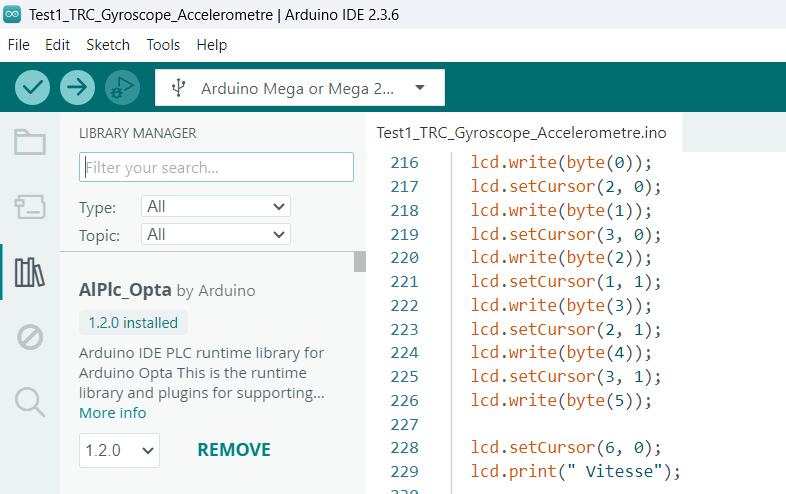
Task: Open the Sketch menu
Action: [108, 45]
